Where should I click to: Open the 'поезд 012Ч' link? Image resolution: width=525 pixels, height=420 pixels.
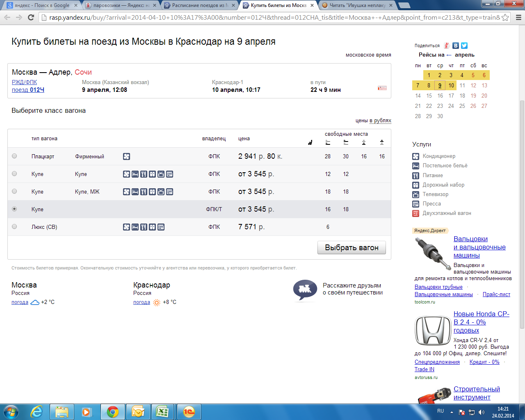click(x=28, y=90)
